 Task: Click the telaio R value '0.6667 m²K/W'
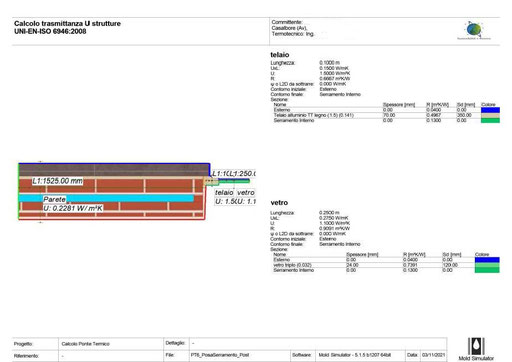(335, 79)
